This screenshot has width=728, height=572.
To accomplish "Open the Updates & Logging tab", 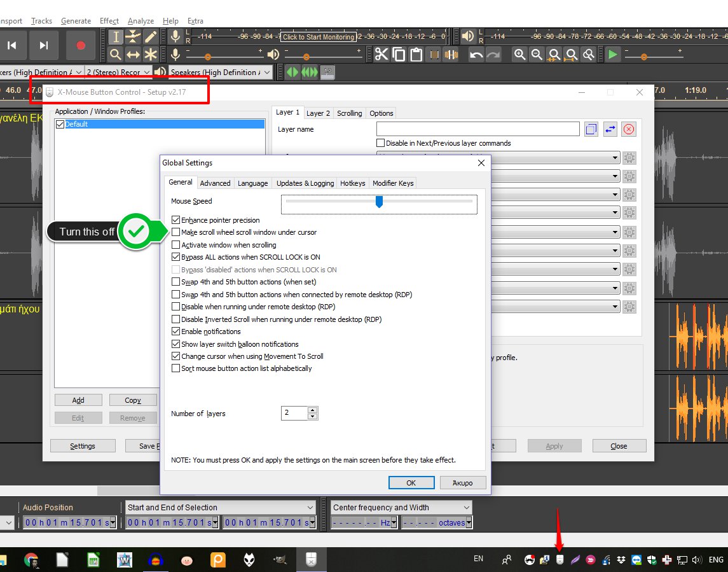I will click(x=305, y=183).
